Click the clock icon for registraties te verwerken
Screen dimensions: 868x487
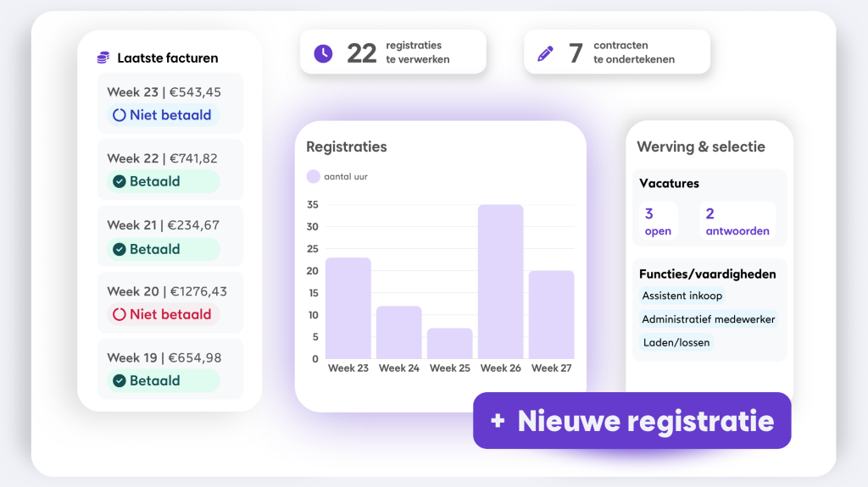pyautogui.click(x=323, y=53)
